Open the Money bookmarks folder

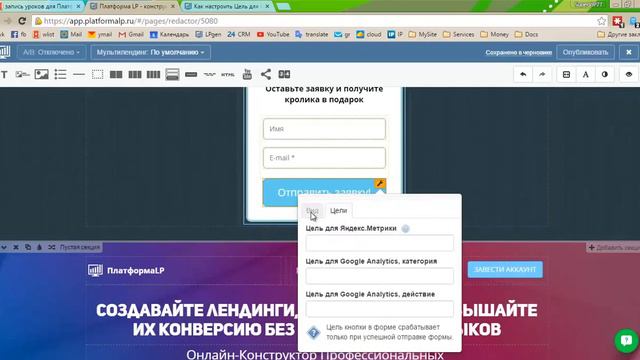point(495,35)
